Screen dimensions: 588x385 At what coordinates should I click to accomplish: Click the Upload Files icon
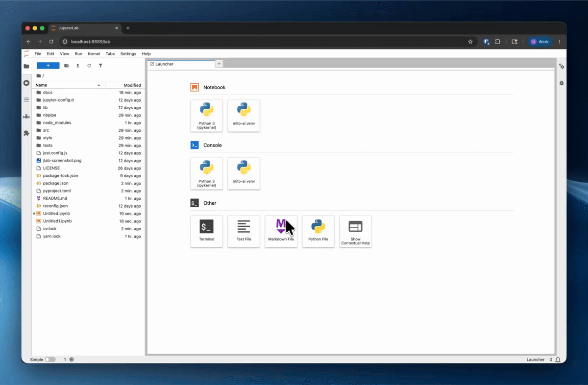(x=77, y=66)
